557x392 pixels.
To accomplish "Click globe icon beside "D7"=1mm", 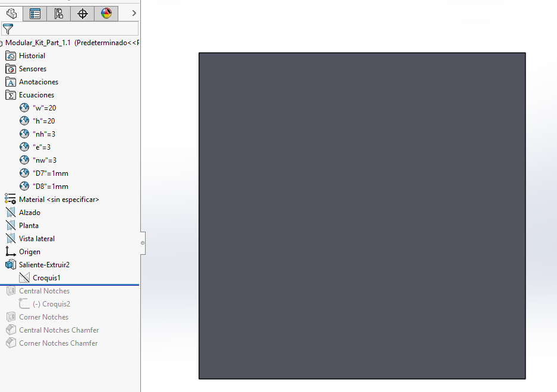I will pos(24,173).
